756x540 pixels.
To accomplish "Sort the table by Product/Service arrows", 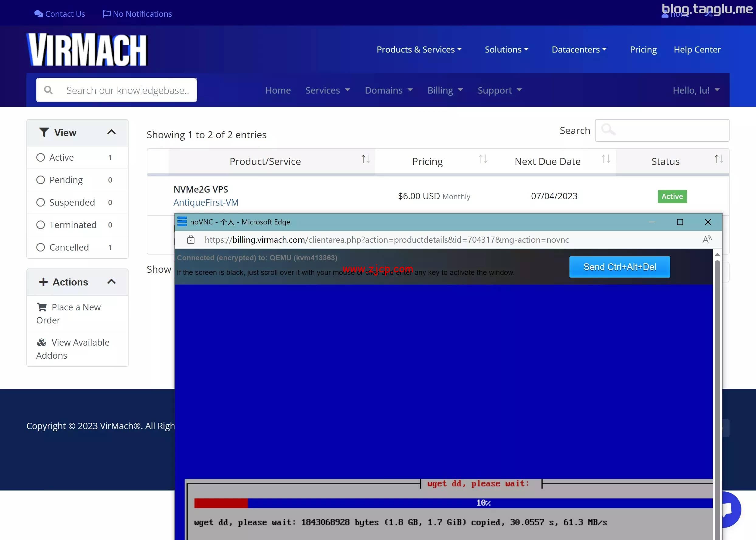I will click(x=366, y=159).
